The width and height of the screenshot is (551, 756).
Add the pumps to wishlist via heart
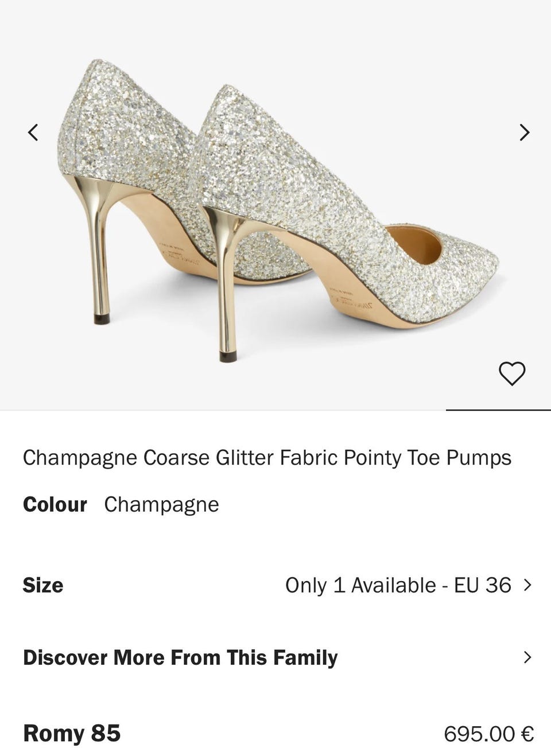(x=511, y=373)
